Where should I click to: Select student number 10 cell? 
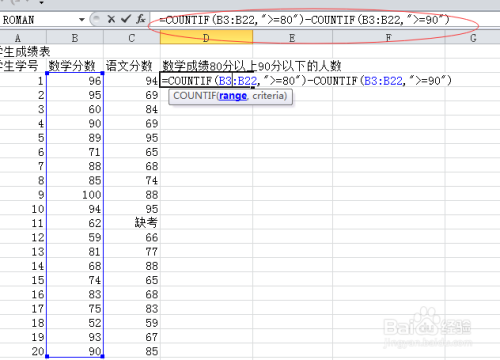coord(23,209)
